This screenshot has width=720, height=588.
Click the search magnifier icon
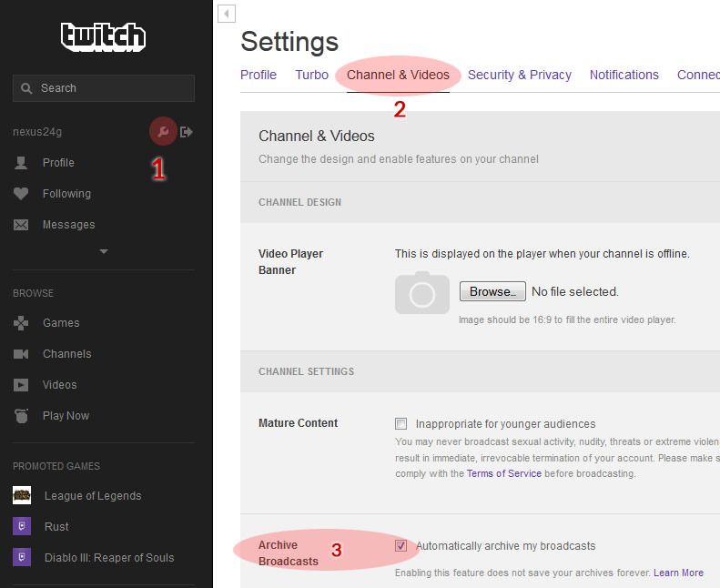(26, 88)
